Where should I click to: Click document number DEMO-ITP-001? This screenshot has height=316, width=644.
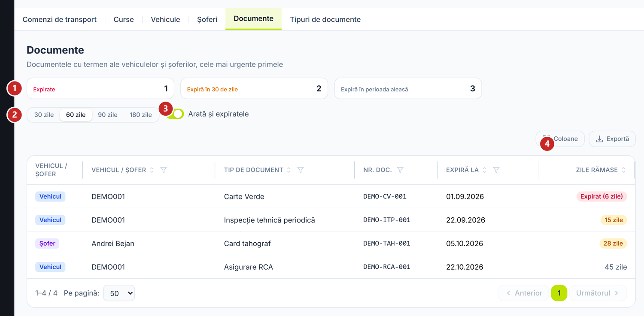[387, 220]
